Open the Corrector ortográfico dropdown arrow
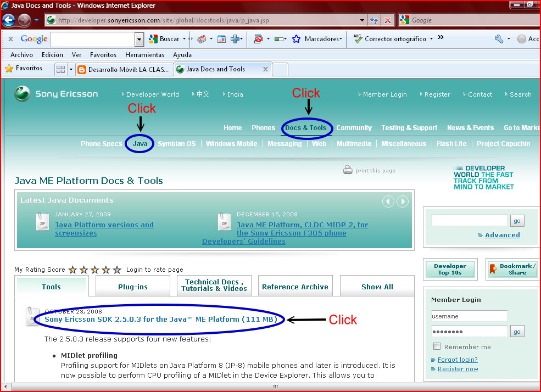 point(431,38)
